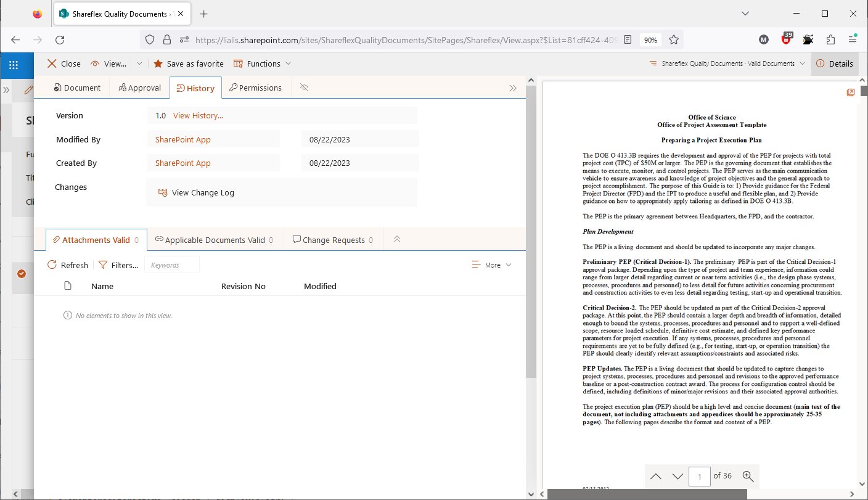Open the Permissions tab
The width and height of the screenshot is (868, 500).
(255, 88)
